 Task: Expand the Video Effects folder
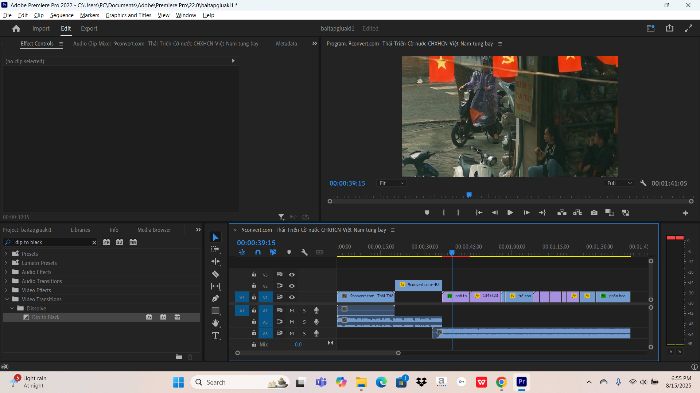[x=6, y=290]
